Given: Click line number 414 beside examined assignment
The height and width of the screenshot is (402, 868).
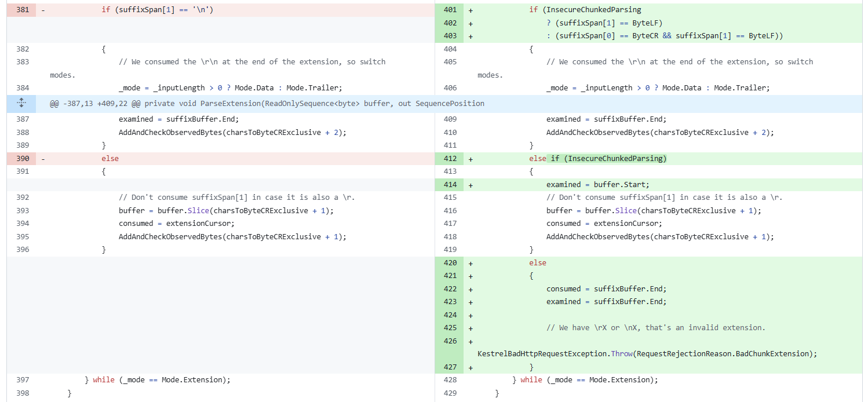Looking at the screenshot, I should [451, 184].
